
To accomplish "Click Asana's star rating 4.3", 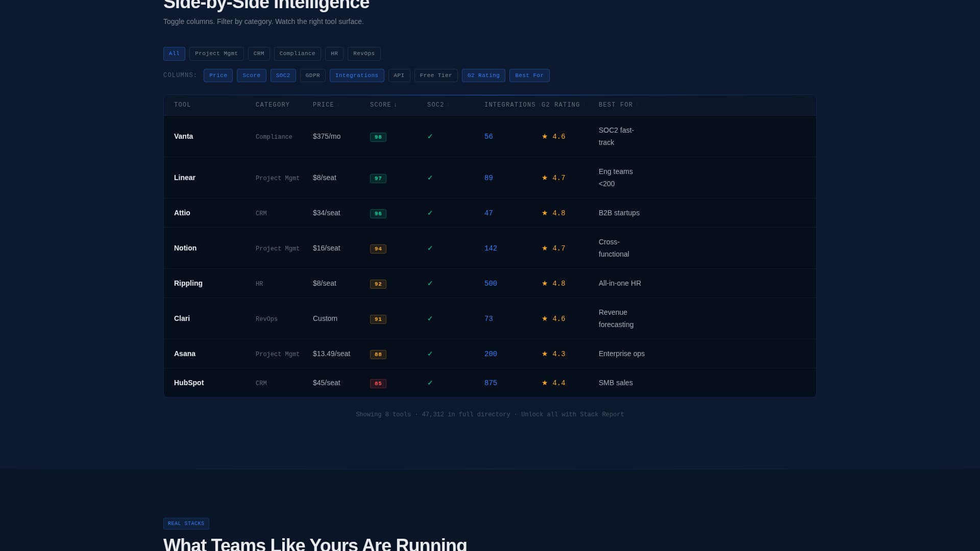I will coord(554,354).
